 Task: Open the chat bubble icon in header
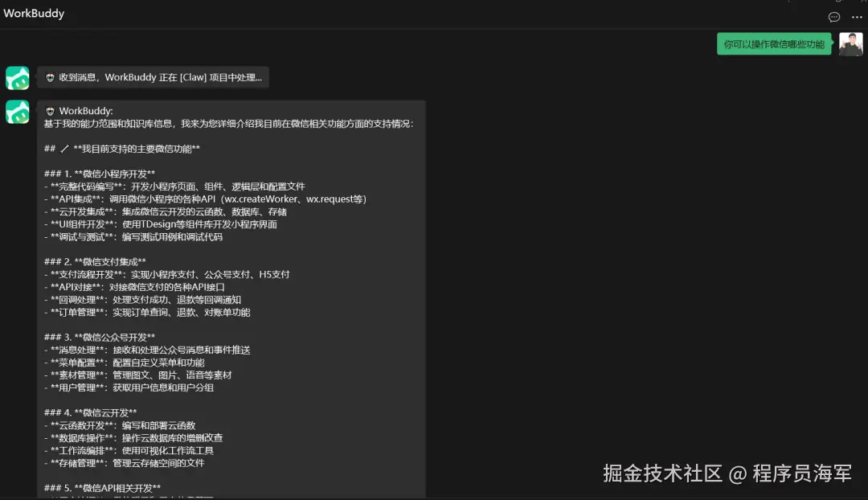click(x=833, y=17)
